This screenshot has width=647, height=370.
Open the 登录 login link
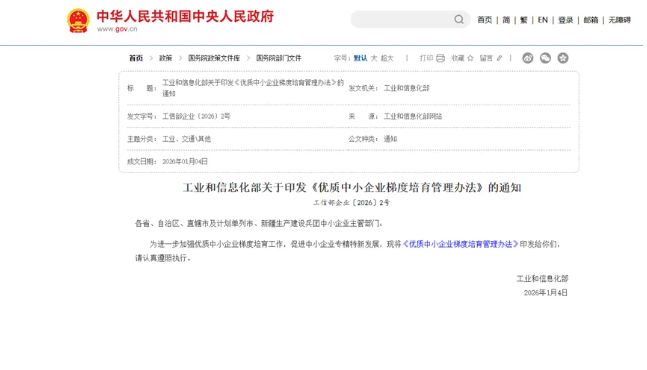click(x=566, y=20)
